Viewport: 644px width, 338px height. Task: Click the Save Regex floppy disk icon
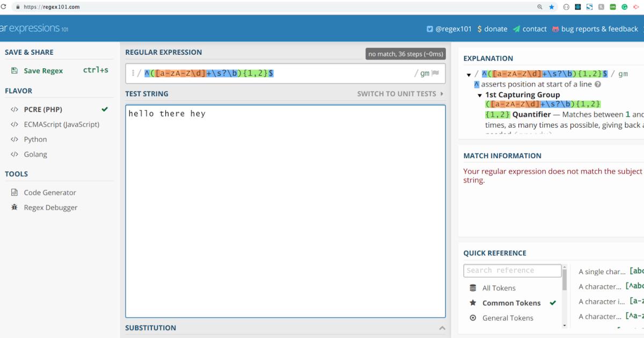pos(14,70)
